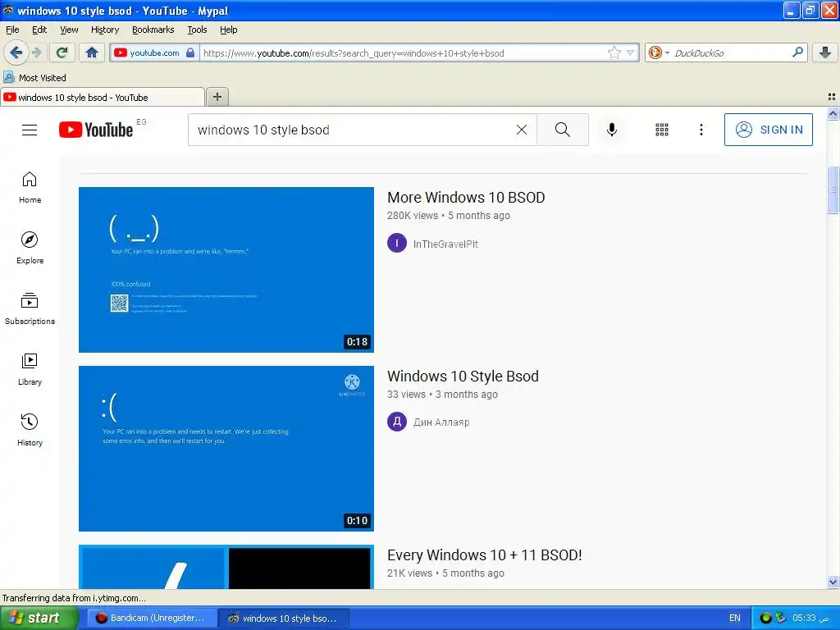Open sidebar History with the clock icon
840x630 pixels.
pyautogui.click(x=30, y=430)
